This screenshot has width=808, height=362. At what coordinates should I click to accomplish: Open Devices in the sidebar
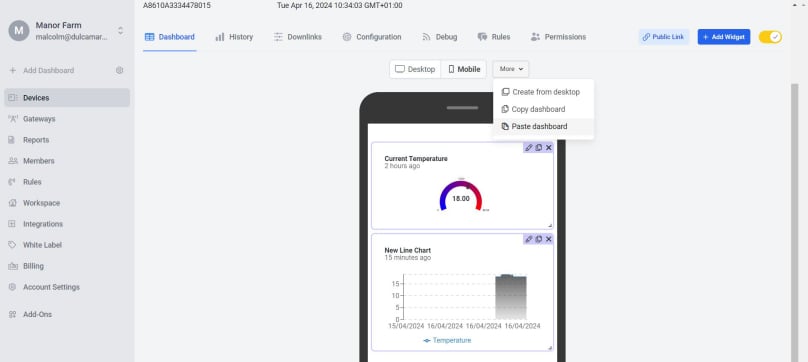point(67,98)
